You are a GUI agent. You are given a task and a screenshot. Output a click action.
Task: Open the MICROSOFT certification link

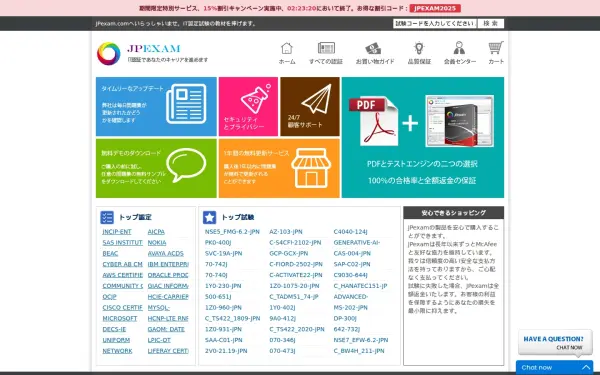120,318
